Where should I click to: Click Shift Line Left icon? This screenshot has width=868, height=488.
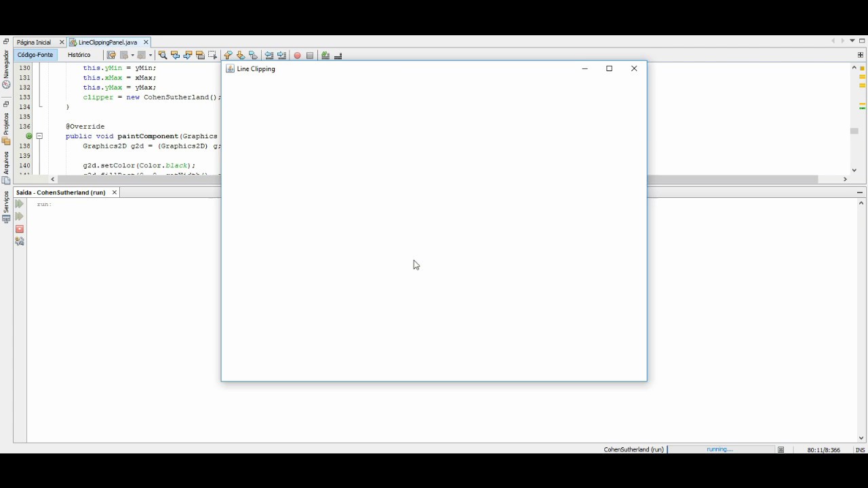click(269, 56)
